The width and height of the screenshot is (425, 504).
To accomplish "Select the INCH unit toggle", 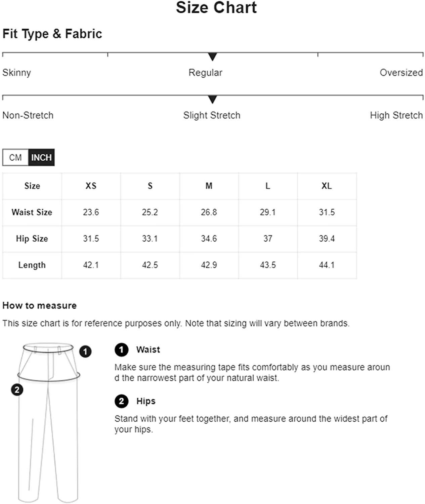I will pyautogui.click(x=41, y=157).
